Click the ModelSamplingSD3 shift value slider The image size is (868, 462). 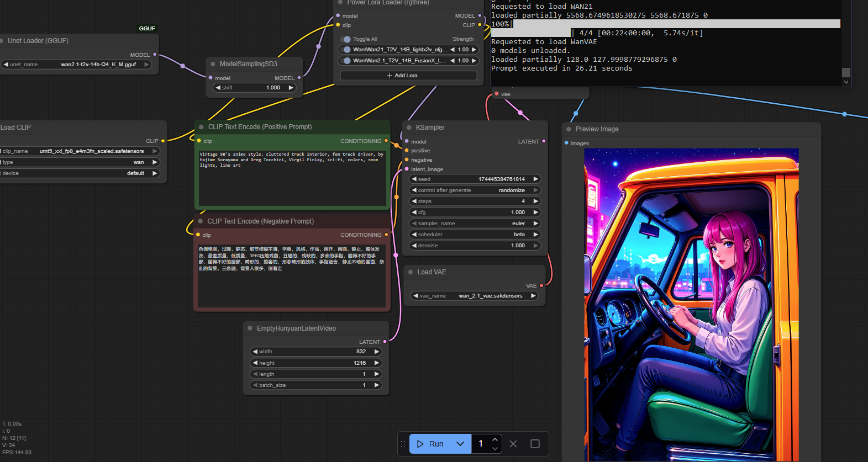point(255,88)
